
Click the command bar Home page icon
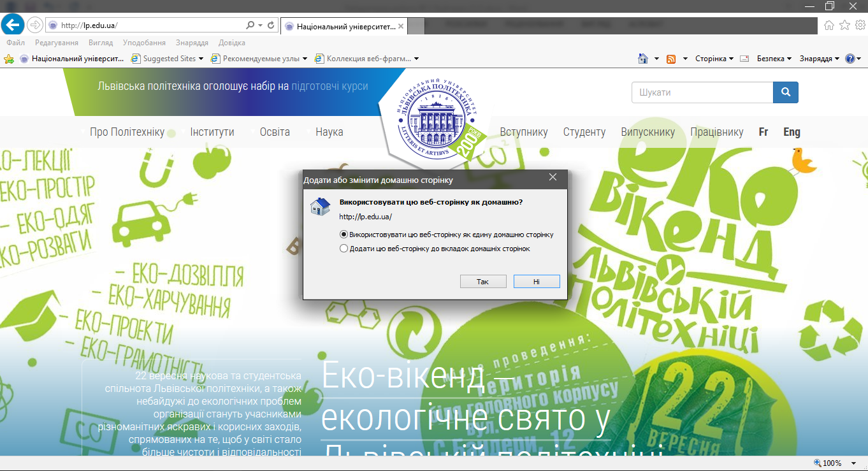643,59
